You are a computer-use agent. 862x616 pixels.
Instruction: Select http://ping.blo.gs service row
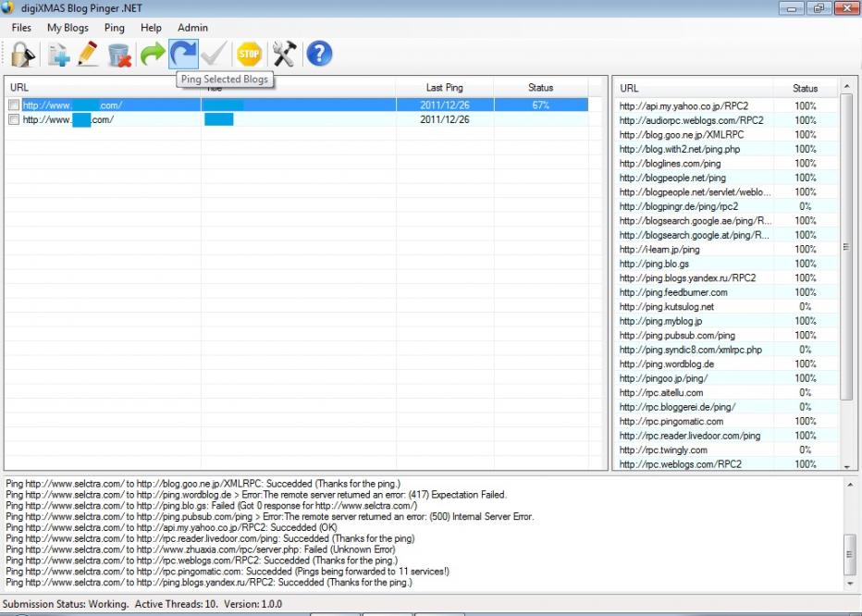pos(726,263)
